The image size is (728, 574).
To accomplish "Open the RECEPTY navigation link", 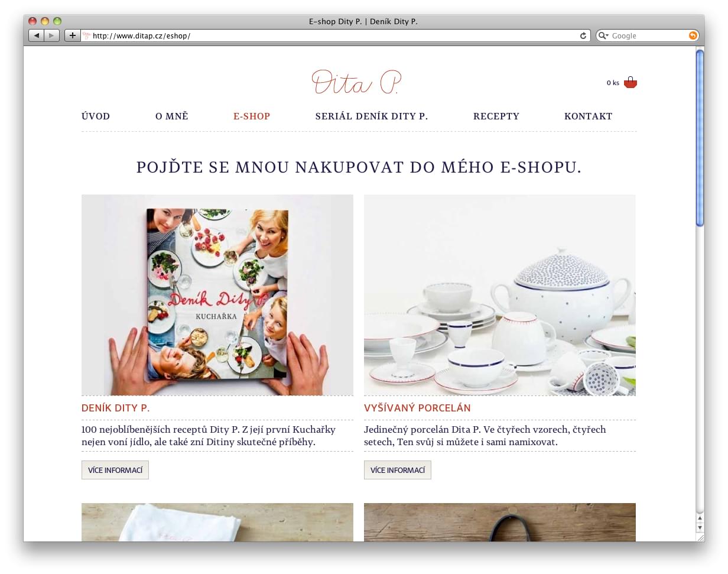I will click(496, 116).
